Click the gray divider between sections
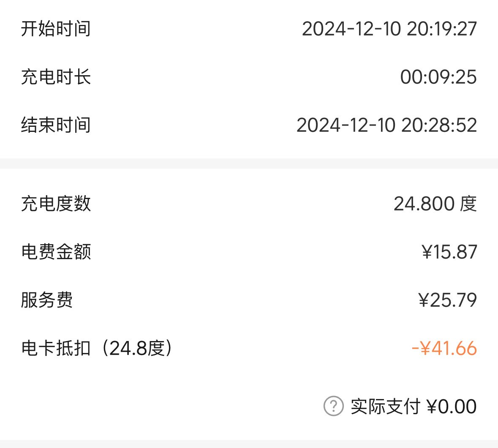The width and height of the screenshot is (498, 448). pyautogui.click(x=249, y=163)
